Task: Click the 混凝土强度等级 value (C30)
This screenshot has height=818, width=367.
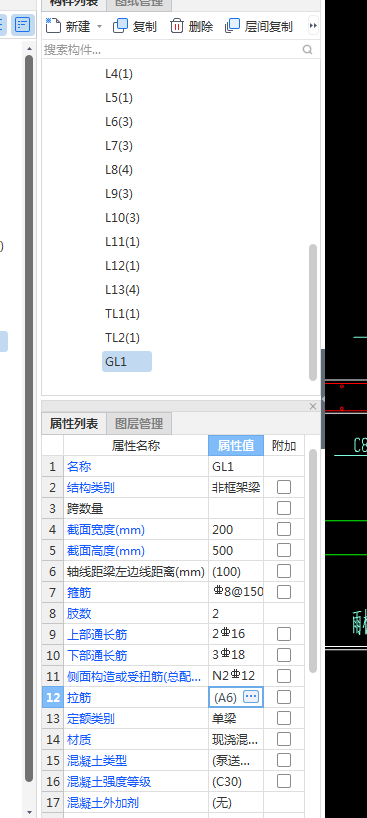Action: (x=236, y=781)
